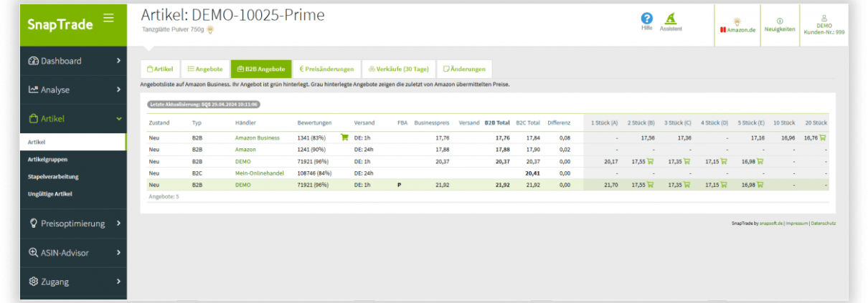Click cart beside 17,55 in DEMO 20,37 row
The height and width of the screenshot is (303, 868).
(651, 161)
